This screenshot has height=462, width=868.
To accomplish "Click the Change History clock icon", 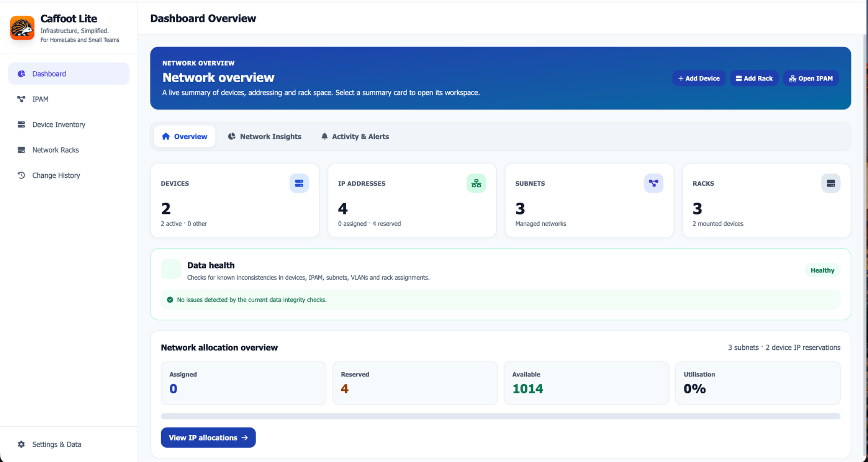I will tap(21, 175).
